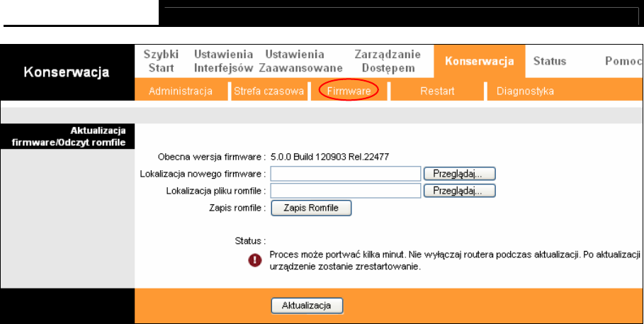Click the romfile location input field
This screenshot has height=324, width=644.
tap(346, 191)
